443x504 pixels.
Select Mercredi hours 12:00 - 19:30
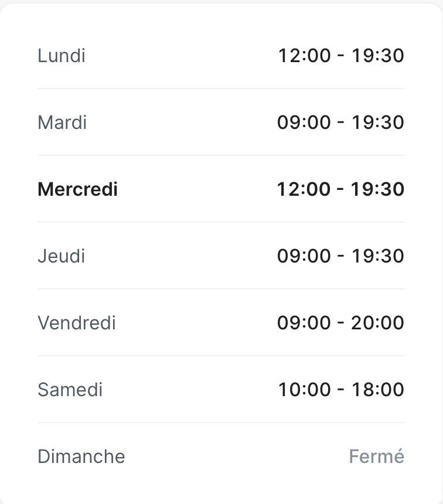340,189
